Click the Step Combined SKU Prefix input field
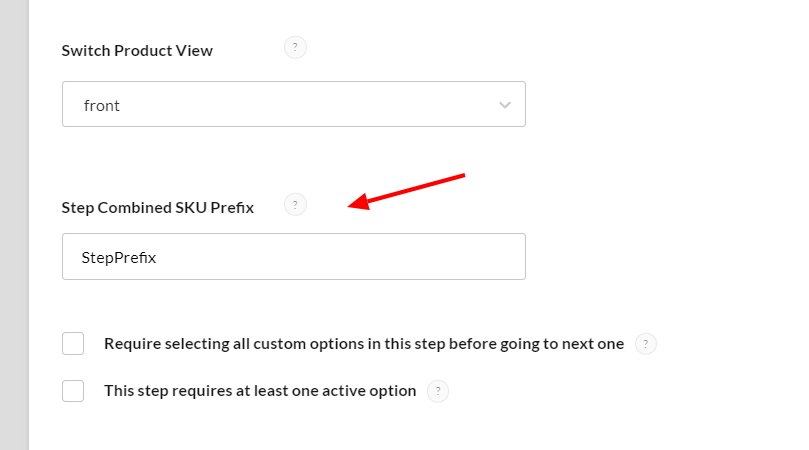809x450 pixels. [293, 257]
